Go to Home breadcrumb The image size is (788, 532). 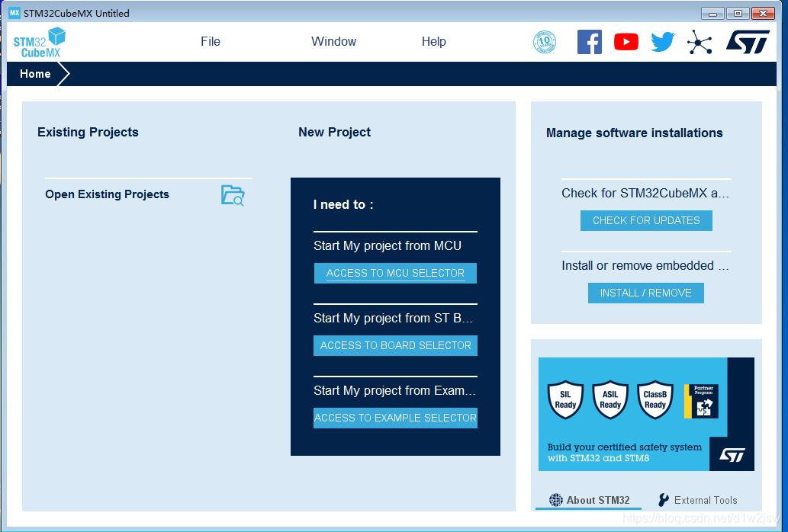[35, 74]
